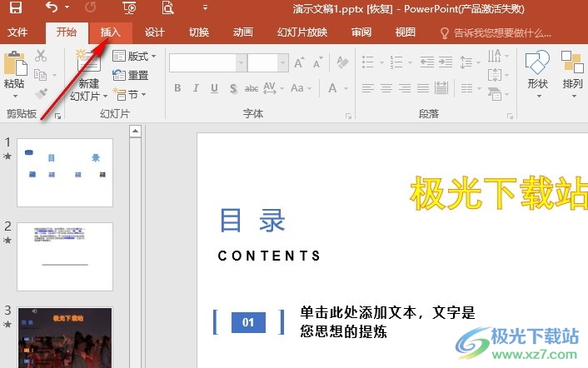588x368 pixels.
Task: Click the Save icon in quick access toolbar
Action: coord(15,7)
